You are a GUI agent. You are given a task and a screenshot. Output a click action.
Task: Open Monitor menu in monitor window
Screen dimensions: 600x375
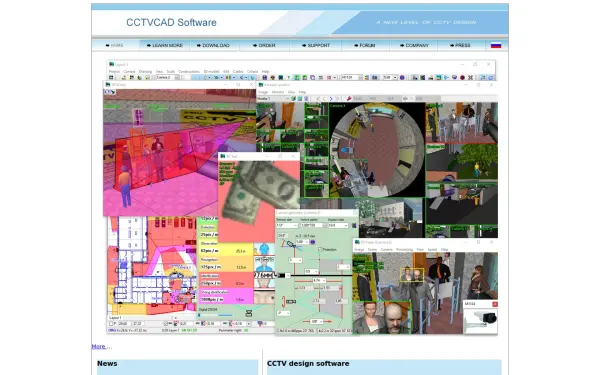pos(278,92)
